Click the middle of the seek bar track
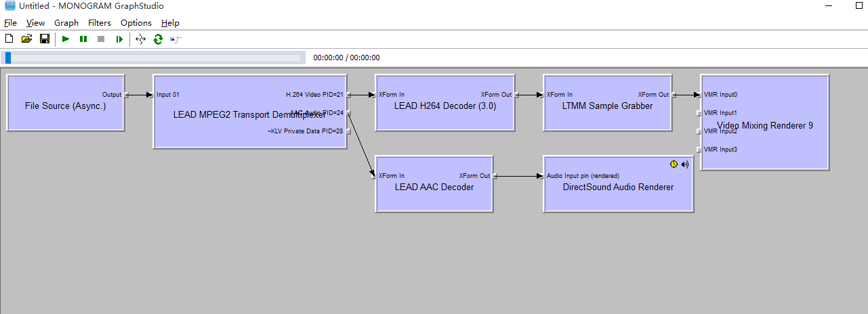 [x=152, y=58]
